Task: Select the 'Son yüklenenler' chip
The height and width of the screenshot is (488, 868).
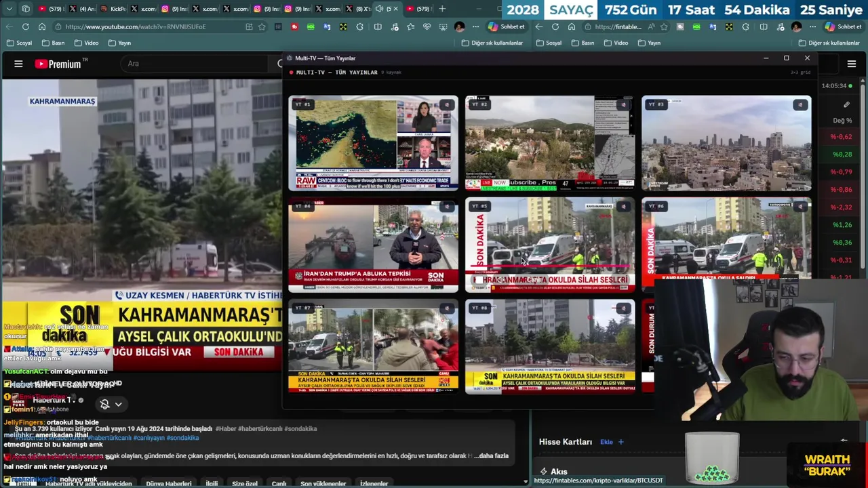Action: point(323,484)
